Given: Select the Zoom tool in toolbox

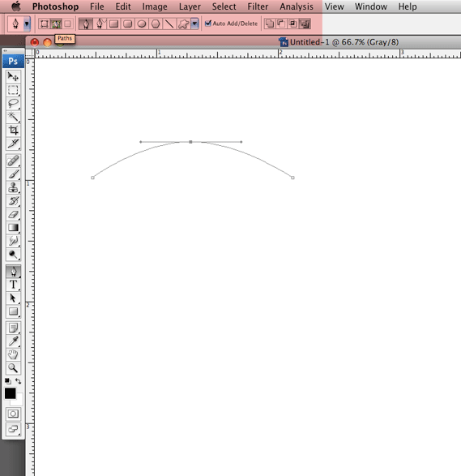Looking at the screenshot, I should pos(13,368).
